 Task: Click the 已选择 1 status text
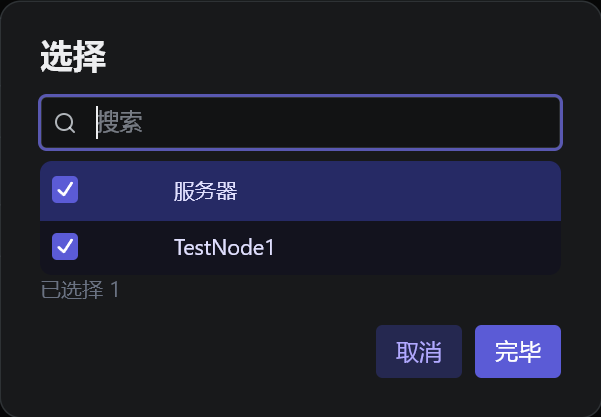(x=80, y=291)
